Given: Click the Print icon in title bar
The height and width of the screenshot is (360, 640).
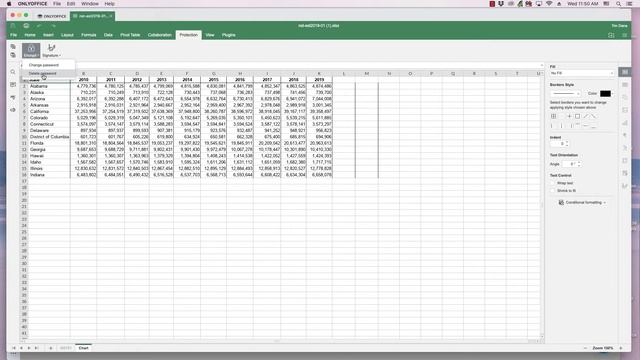Looking at the screenshot, I should (26, 26).
